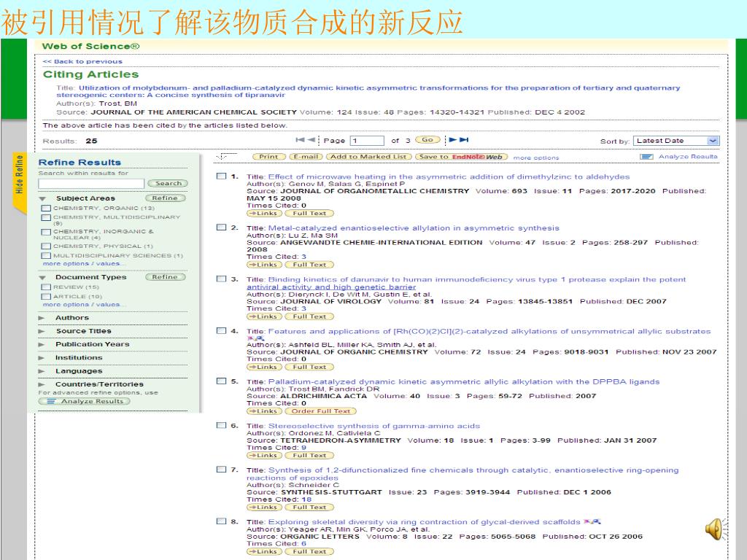Select checkbox for result 7

tap(222, 470)
